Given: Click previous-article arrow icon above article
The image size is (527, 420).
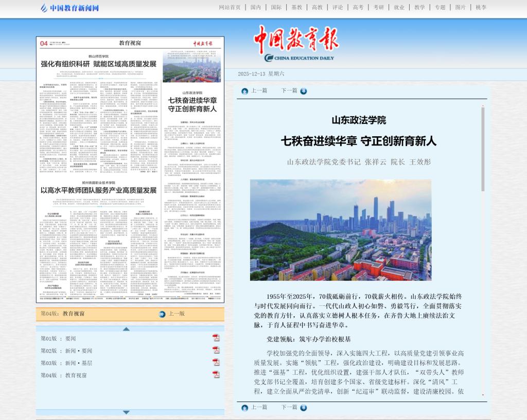Looking at the screenshot, I should tap(244, 91).
